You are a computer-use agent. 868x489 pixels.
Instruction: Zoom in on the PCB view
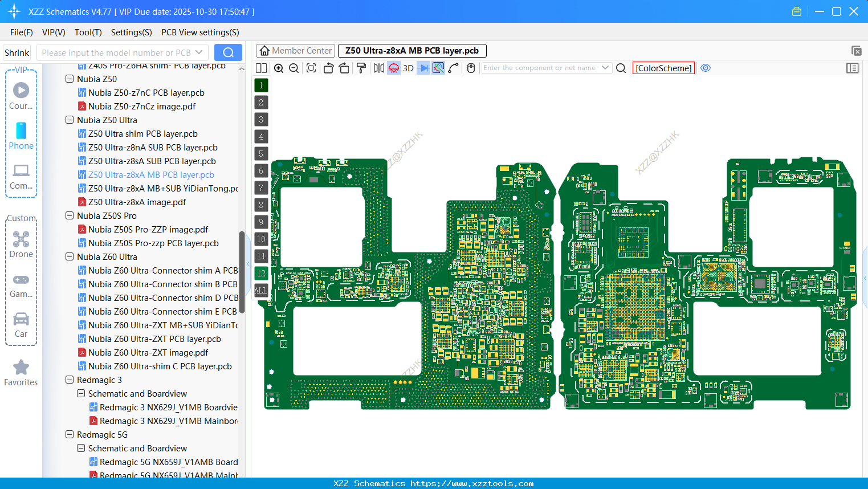click(279, 68)
